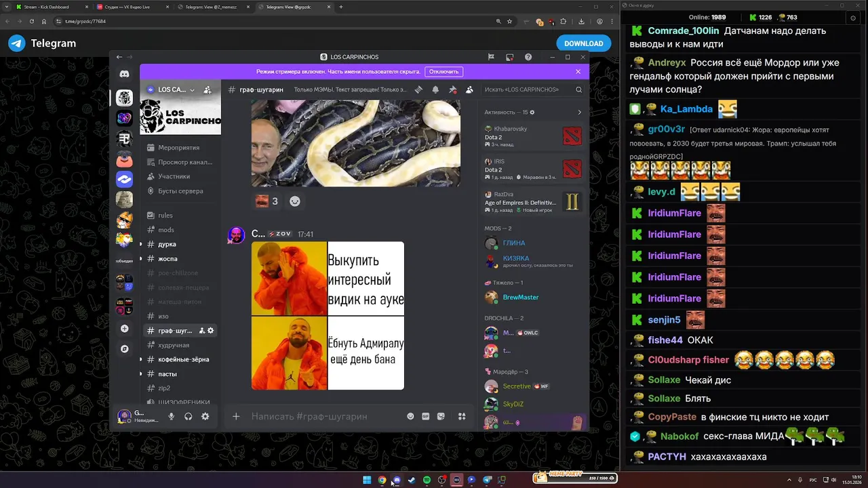This screenshot has width=868, height=488.
Task: Open Windows Start button on taskbar
Action: coord(367,480)
